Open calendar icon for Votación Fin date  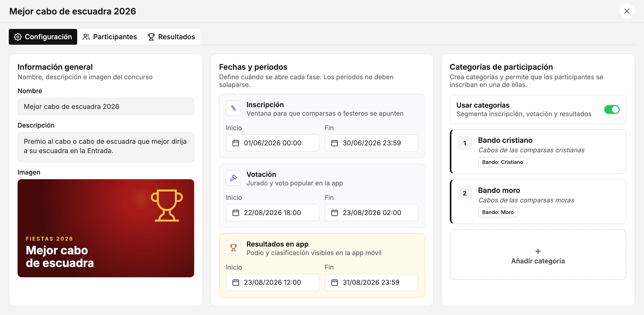tap(335, 213)
